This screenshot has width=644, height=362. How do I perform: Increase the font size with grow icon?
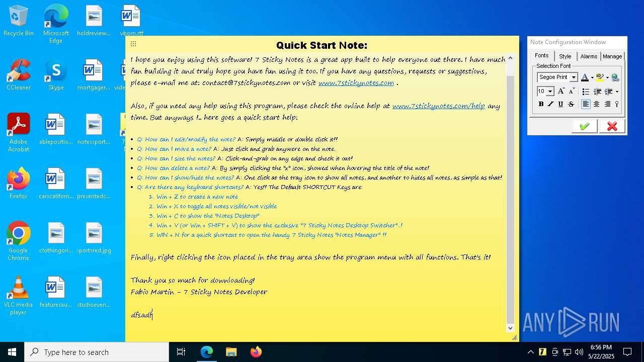pyautogui.click(x=561, y=91)
